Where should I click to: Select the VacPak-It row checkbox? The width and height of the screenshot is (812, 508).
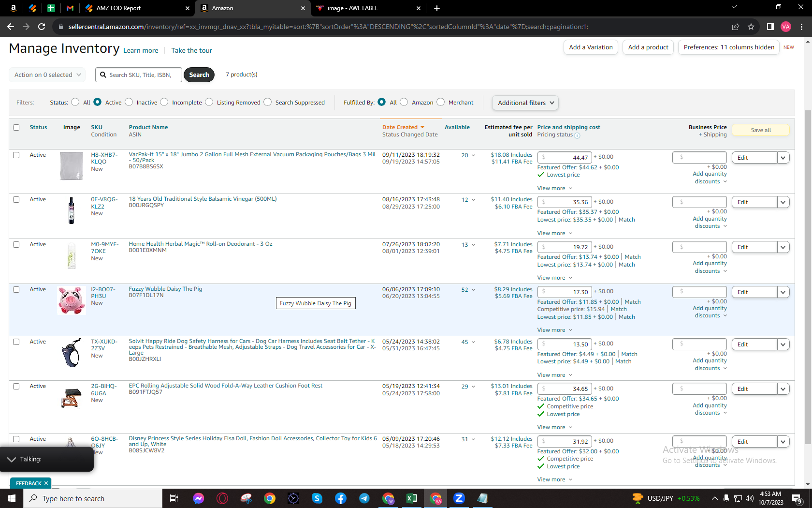16,155
